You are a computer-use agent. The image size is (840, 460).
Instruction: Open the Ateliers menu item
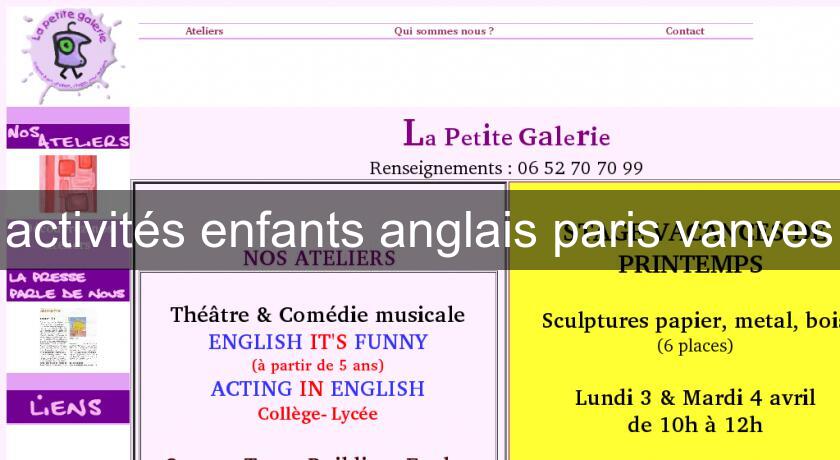tap(204, 31)
